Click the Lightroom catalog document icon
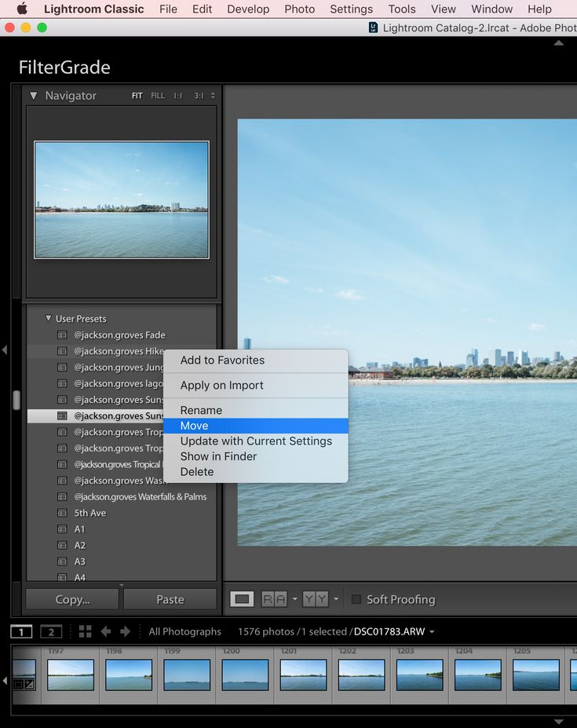The height and width of the screenshot is (728, 577). (x=373, y=27)
